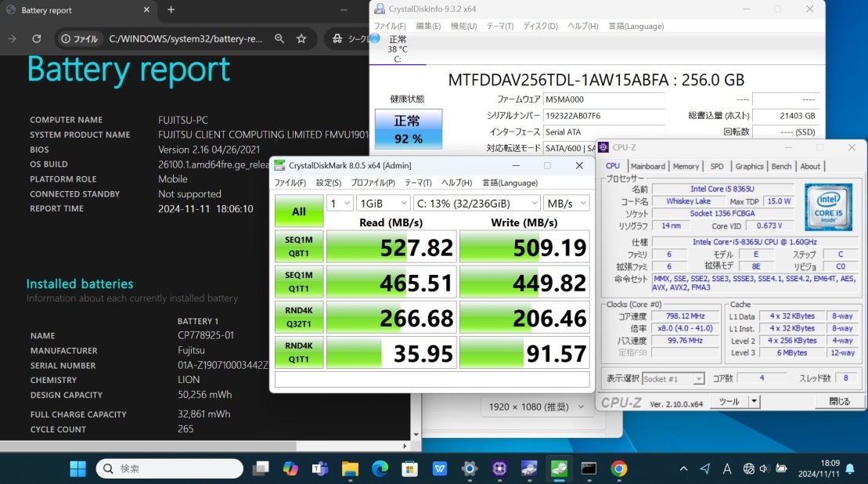The width and height of the screenshot is (868, 484).
Task: Click the Intel Core i5 logo in CPU-Z
Action: [828, 207]
